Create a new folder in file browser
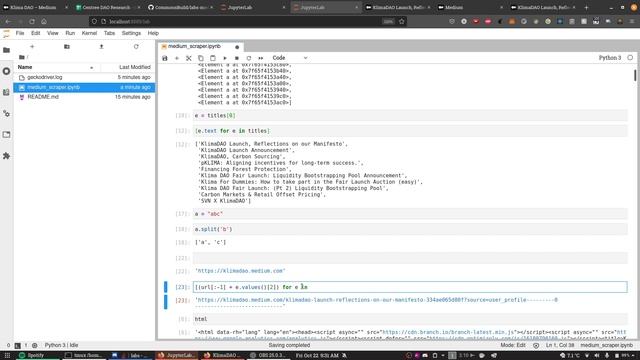The height and width of the screenshot is (360, 640). coord(67,47)
